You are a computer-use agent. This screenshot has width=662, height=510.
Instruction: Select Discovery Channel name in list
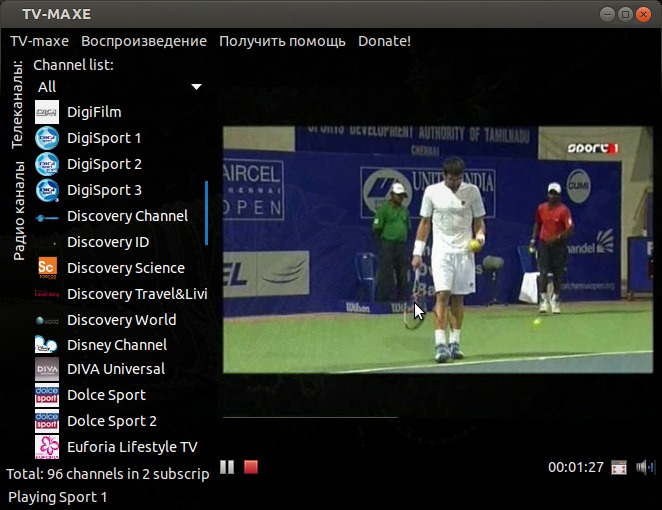coord(128,216)
